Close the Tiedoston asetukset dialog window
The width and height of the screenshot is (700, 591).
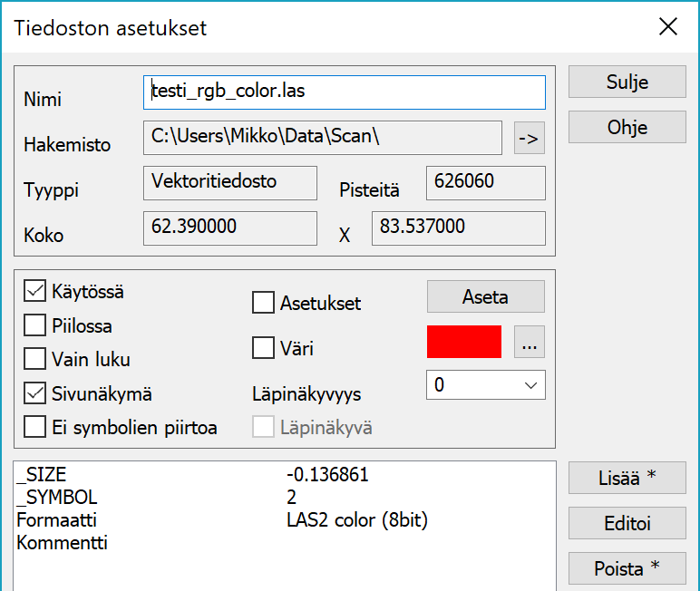pos(668,27)
